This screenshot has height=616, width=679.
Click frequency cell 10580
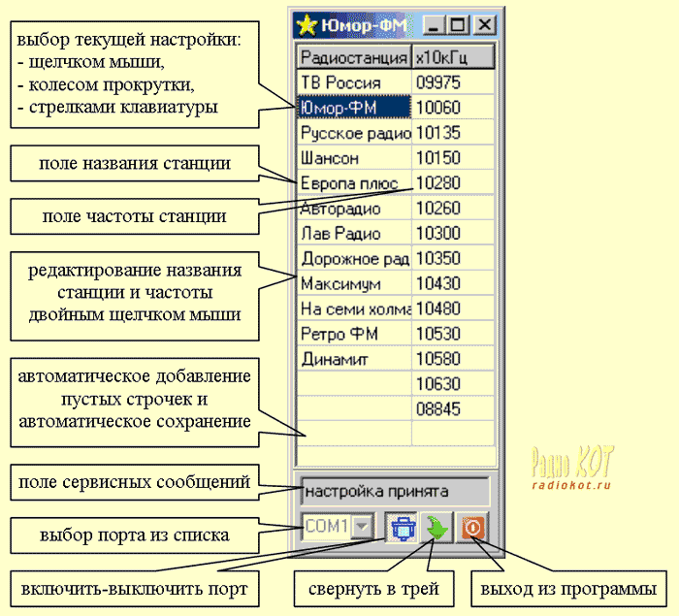[x=453, y=359]
